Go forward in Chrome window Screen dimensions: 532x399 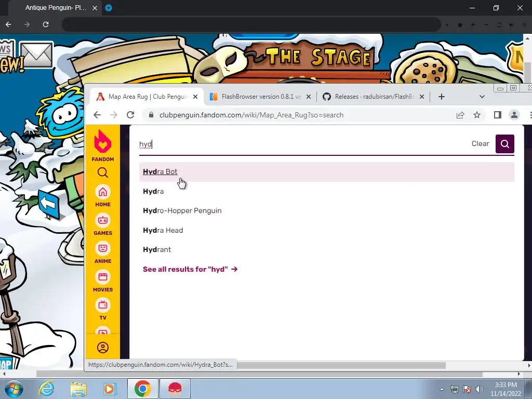point(114,115)
